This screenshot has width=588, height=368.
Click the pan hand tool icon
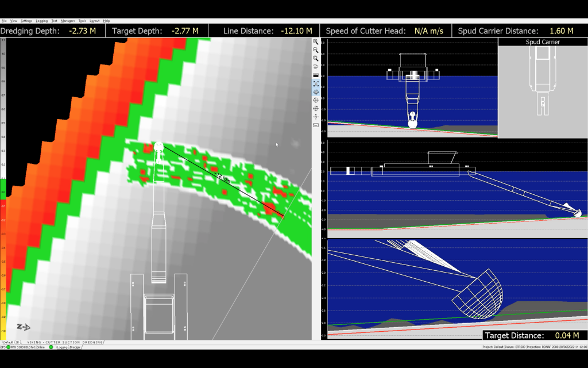tap(316, 67)
